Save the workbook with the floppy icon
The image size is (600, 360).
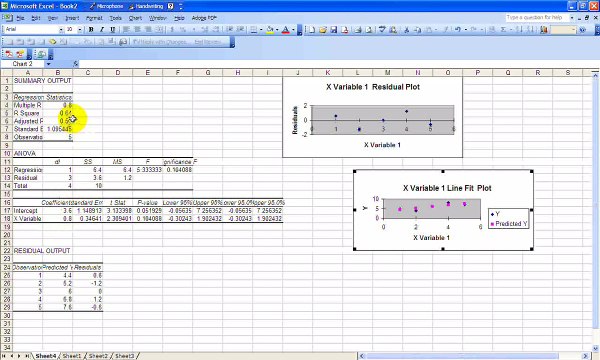[x=333, y=29]
